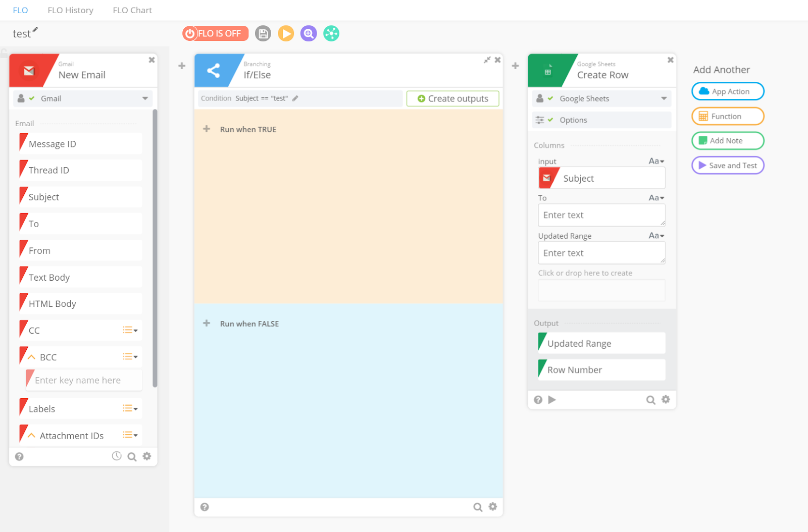Select the Subject field in Gmail card
808x532 pixels.
pyautogui.click(x=81, y=197)
